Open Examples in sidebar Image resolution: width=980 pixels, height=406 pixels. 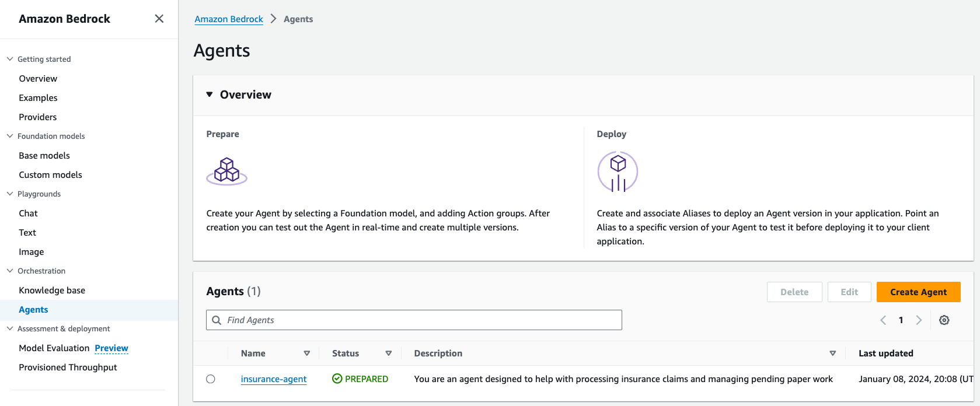[x=38, y=98]
